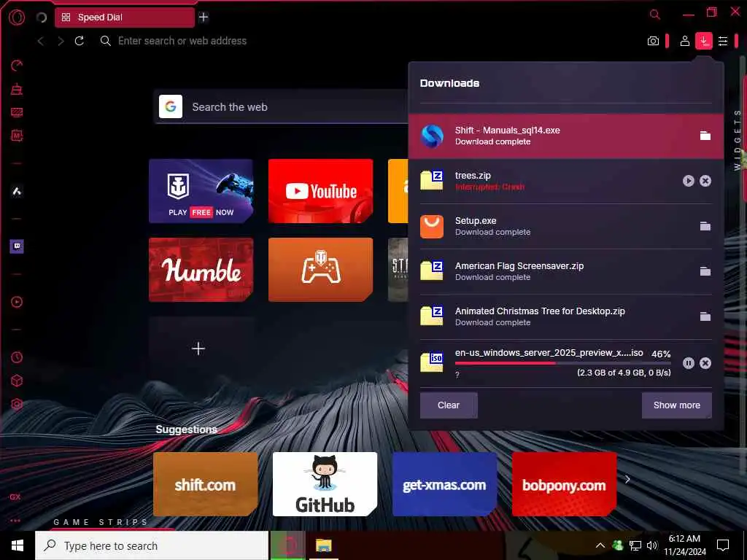Open the Setup.exe download entry
The height and width of the screenshot is (560, 747).
566,226
